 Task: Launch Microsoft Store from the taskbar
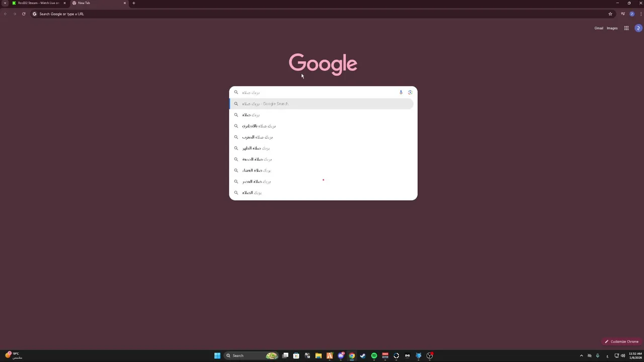click(x=296, y=356)
